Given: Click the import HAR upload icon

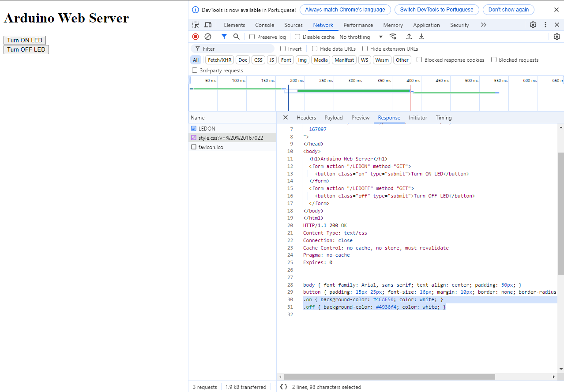Looking at the screenshot, I should coord(409,37).
